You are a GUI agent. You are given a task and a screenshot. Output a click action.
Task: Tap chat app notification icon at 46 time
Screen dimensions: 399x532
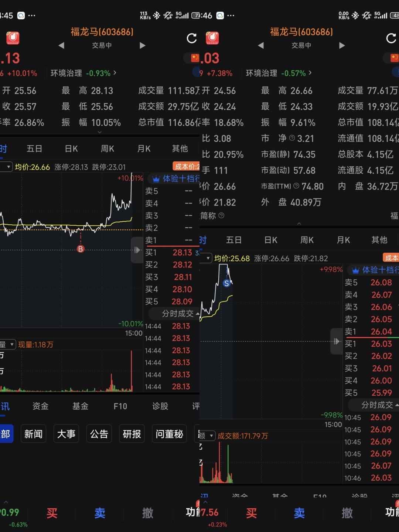click(x=220, y=16)
